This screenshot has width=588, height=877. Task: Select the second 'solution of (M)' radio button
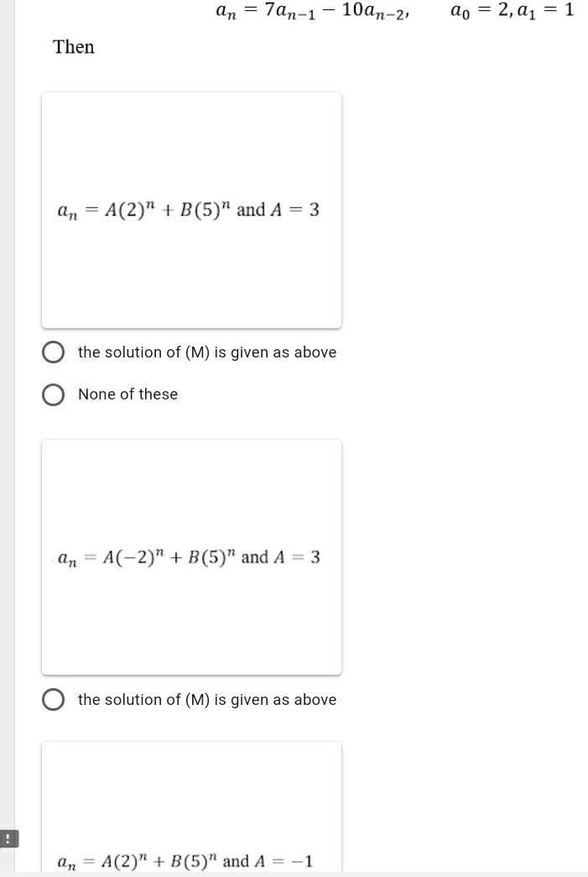point(53,699)
